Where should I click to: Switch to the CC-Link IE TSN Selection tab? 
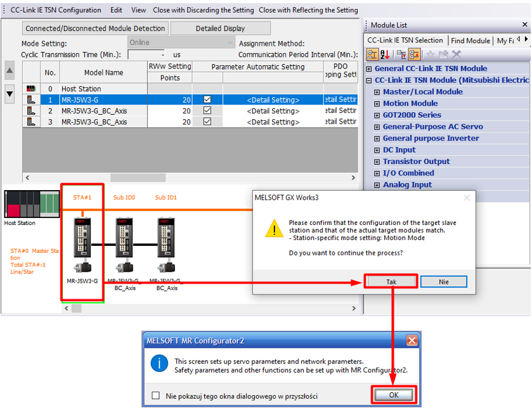pyautogui.click(x=405, y=41)
